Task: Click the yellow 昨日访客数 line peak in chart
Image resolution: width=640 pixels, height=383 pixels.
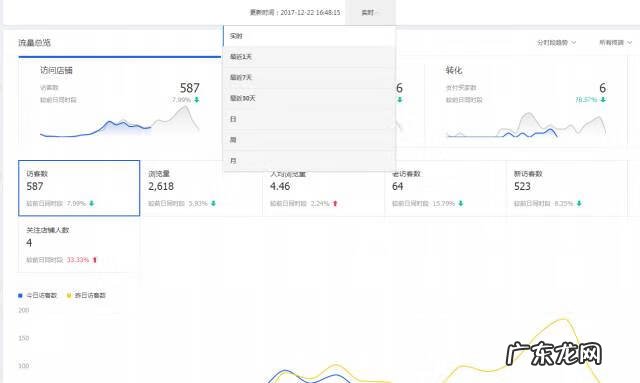Action: pyautogui.click(x=564, y=319)
